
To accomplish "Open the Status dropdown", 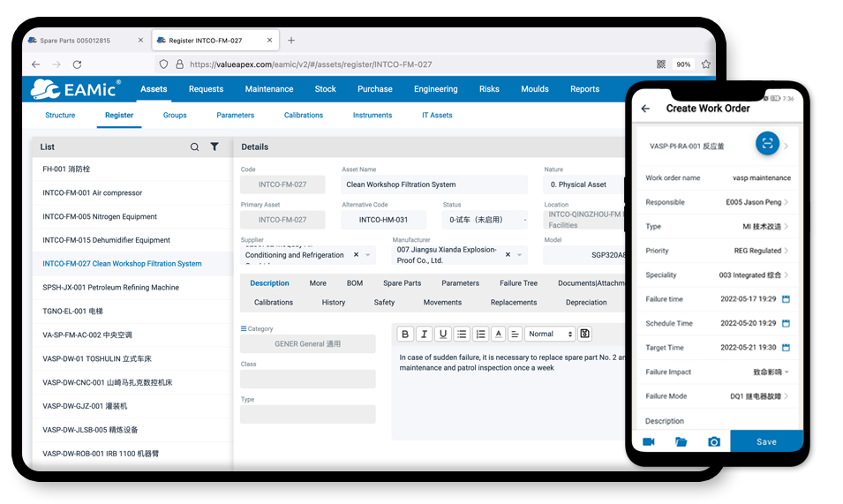I will [x=485, y=220].
